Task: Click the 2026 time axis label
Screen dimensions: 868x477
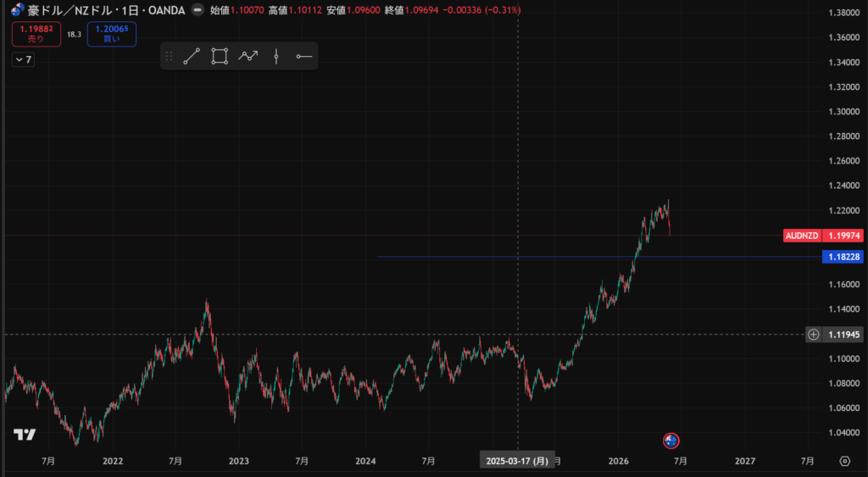Action: (618, 461)
